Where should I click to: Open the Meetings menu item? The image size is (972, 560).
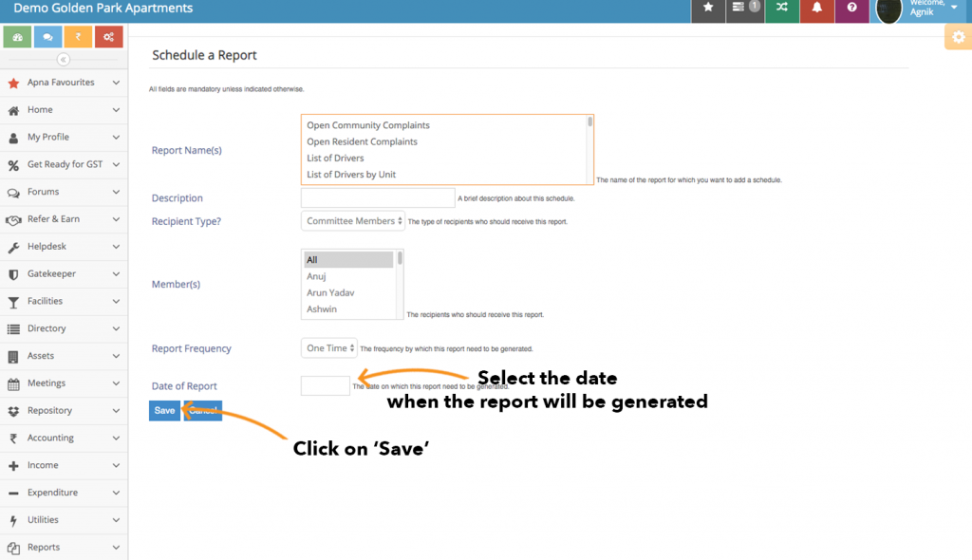point(64,383)
